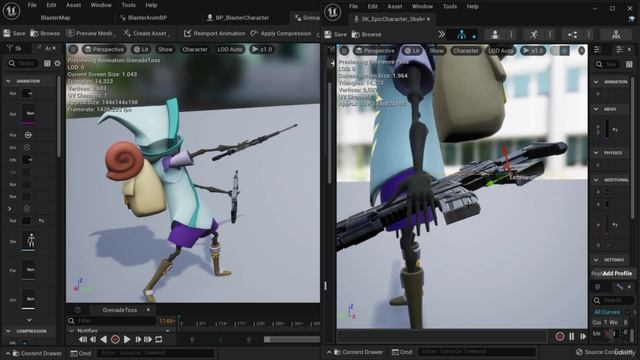The height and width of the screenshot is (360, 640).
Task: Click the Unreal Engine logo in left window
Action: (11, 11)
